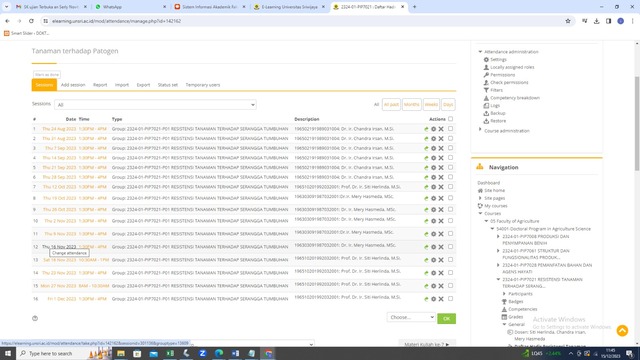Delete session X icon for Thu 16 Nov 2023
Viewport: 640px width, 360px height.
[x=441, y=247]
